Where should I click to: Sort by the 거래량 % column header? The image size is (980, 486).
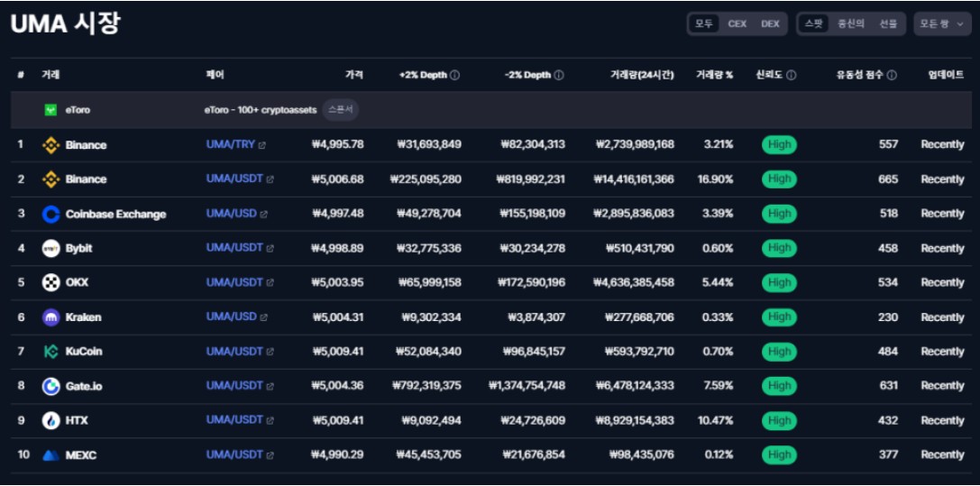[714, 75]
